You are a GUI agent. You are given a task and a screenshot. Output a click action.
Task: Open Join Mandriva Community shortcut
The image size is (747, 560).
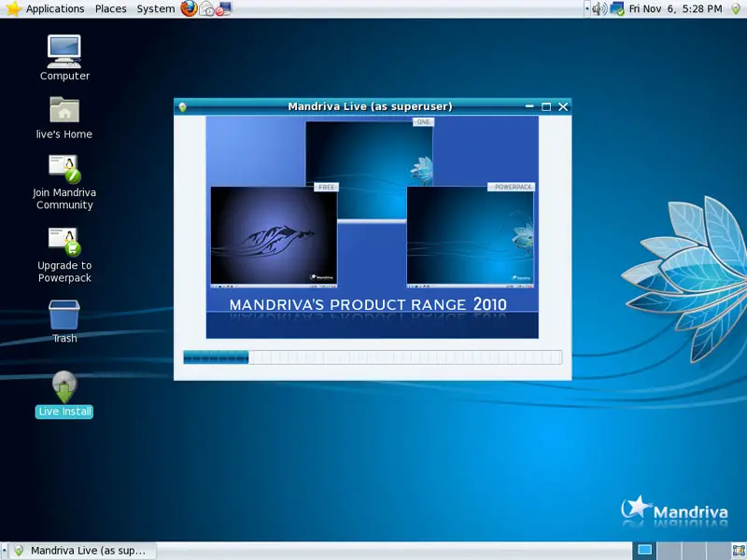click(x=64, y=183)
